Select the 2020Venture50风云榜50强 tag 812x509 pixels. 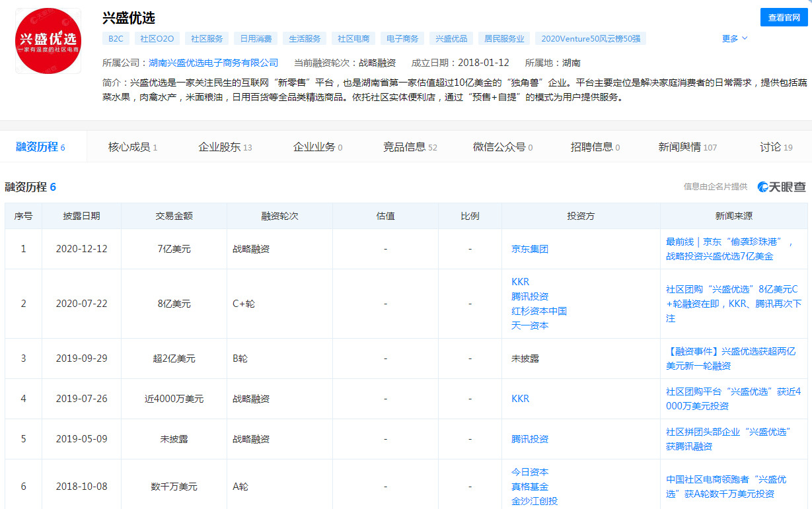tap(591, 38)
